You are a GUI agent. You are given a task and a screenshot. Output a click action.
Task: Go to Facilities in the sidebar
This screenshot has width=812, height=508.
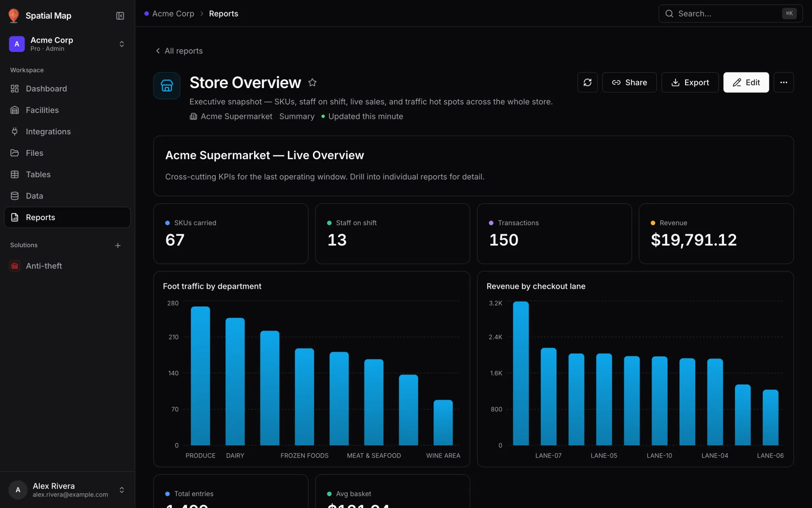(x=68, y=110)
